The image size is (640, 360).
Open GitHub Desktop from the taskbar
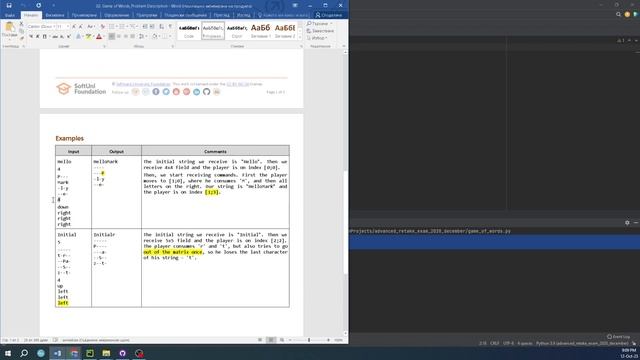(122, 353)
